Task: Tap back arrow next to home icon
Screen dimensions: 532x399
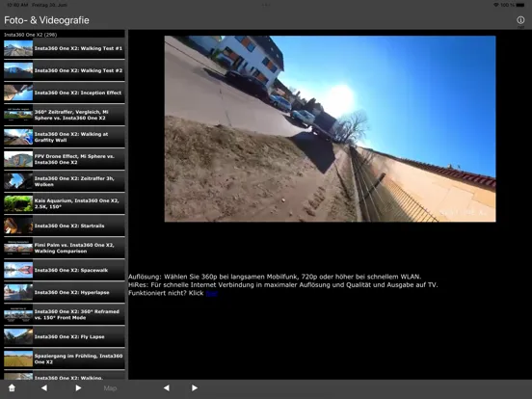Action: [x=44, y=387]
